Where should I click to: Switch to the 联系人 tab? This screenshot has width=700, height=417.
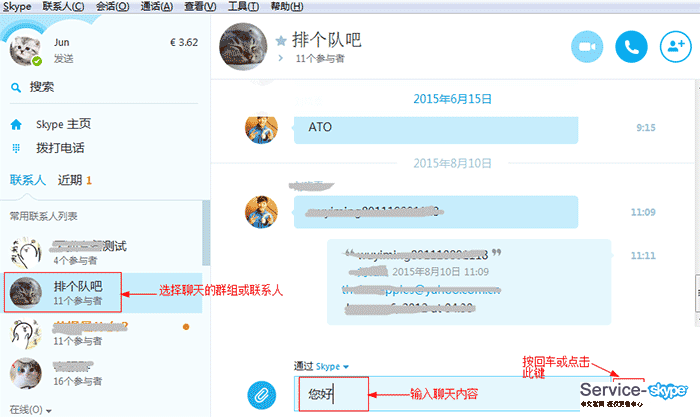27,180
